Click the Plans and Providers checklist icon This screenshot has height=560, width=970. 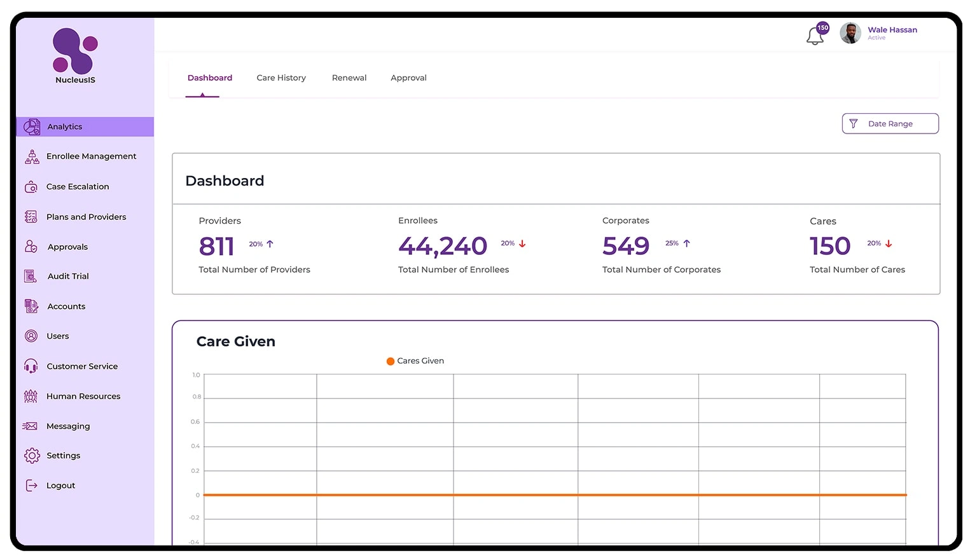coord(31,217)
